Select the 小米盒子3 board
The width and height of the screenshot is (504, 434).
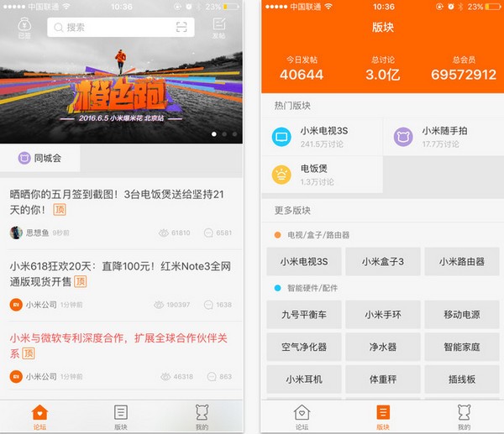click(383, 262)
